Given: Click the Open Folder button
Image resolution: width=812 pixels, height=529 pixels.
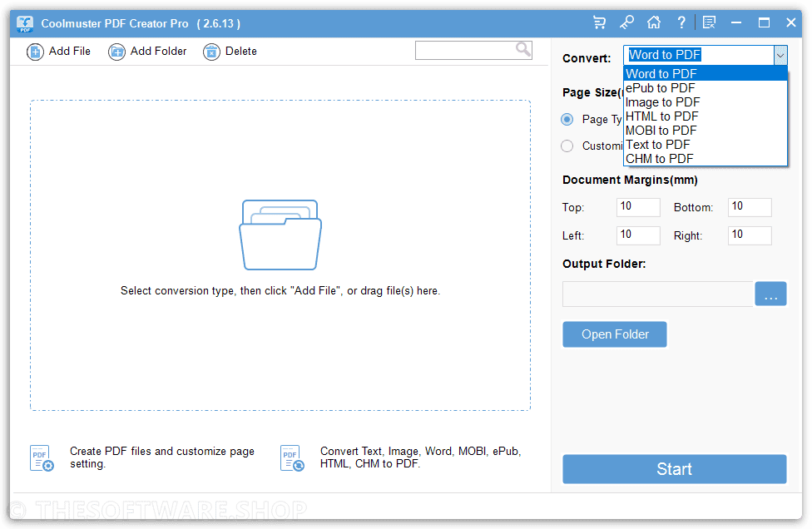Looking at the screenshot, I should (615, 334).
